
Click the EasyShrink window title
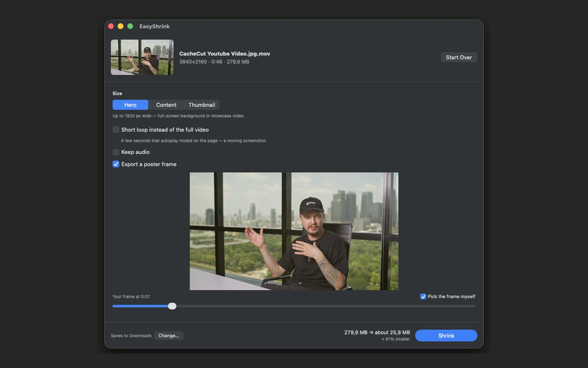click(155, 26)
